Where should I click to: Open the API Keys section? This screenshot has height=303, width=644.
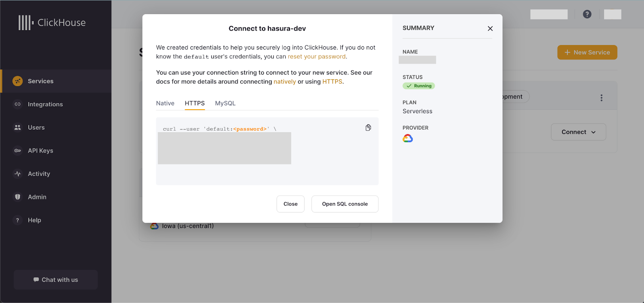click(56, 151)
